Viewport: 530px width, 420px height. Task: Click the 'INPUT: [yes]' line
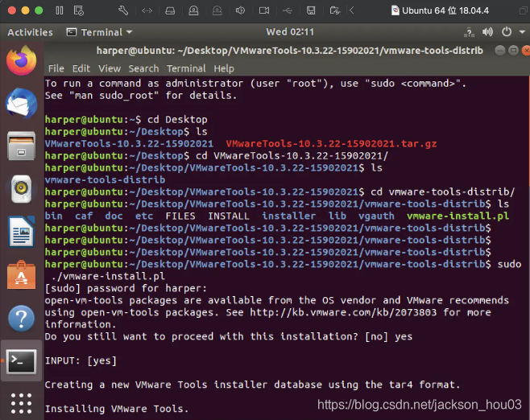(81, 360)
